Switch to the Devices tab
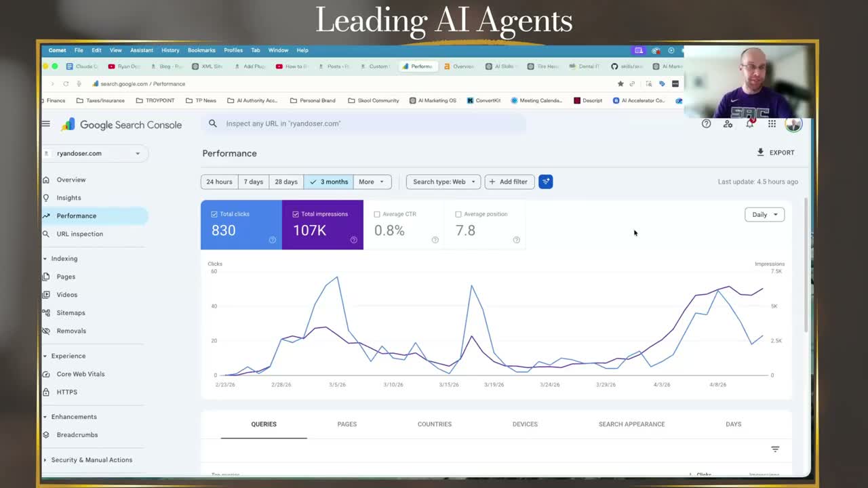The width and height of the screenshot is (868, 488). (525, 424)
